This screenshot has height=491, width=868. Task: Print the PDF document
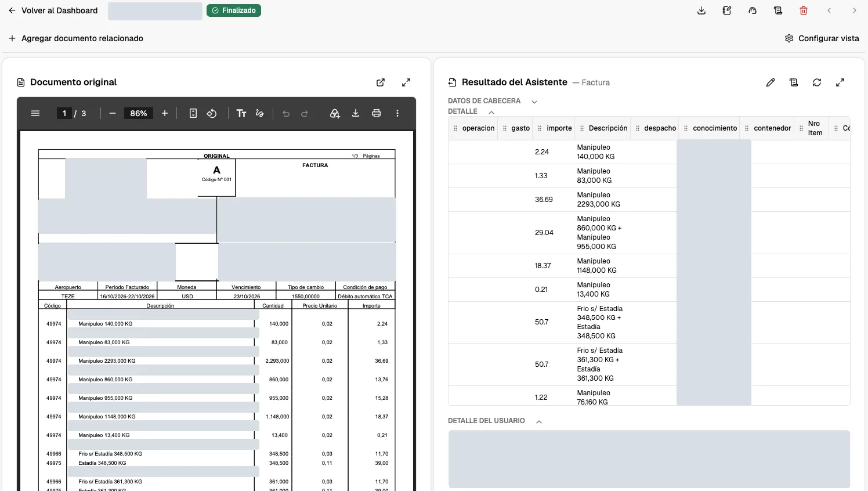pos(377,113)
